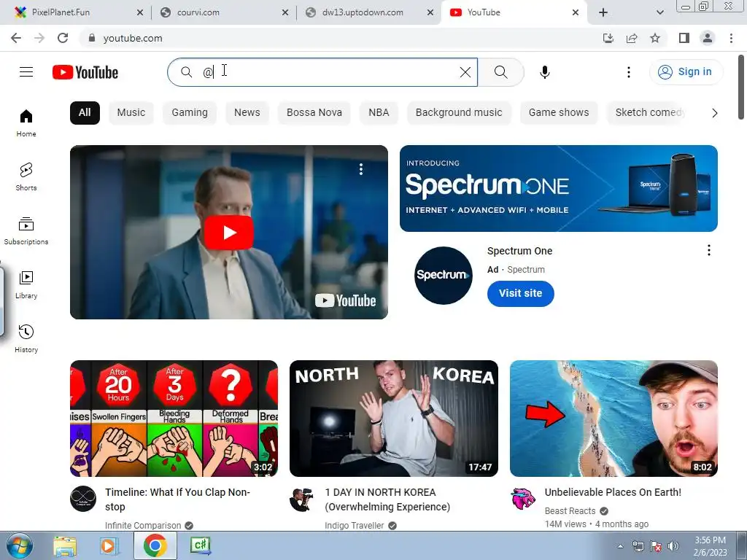The image size is (747, 560).
Task: Open the Chrome three-dot menu
Action: tap(731, 38)
